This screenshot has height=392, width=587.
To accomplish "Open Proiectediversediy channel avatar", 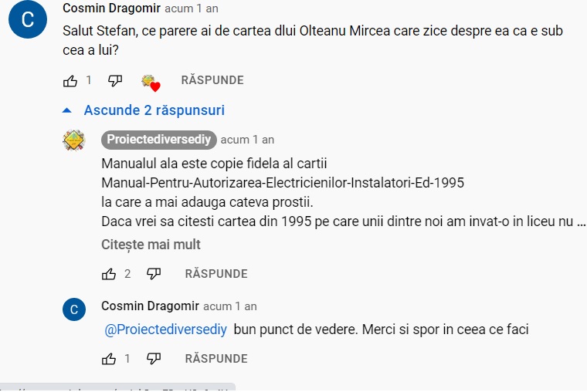I will point(73,140).
